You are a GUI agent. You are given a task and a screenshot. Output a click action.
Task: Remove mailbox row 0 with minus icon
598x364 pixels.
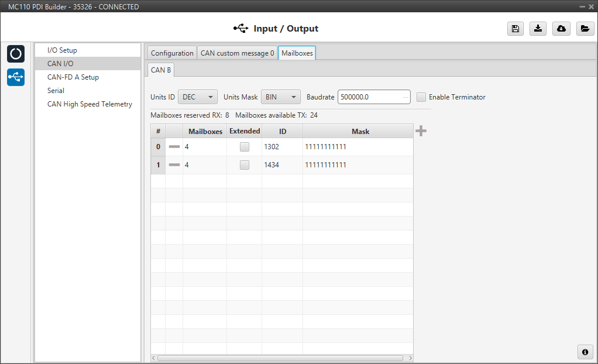click(x=174, y=147)
